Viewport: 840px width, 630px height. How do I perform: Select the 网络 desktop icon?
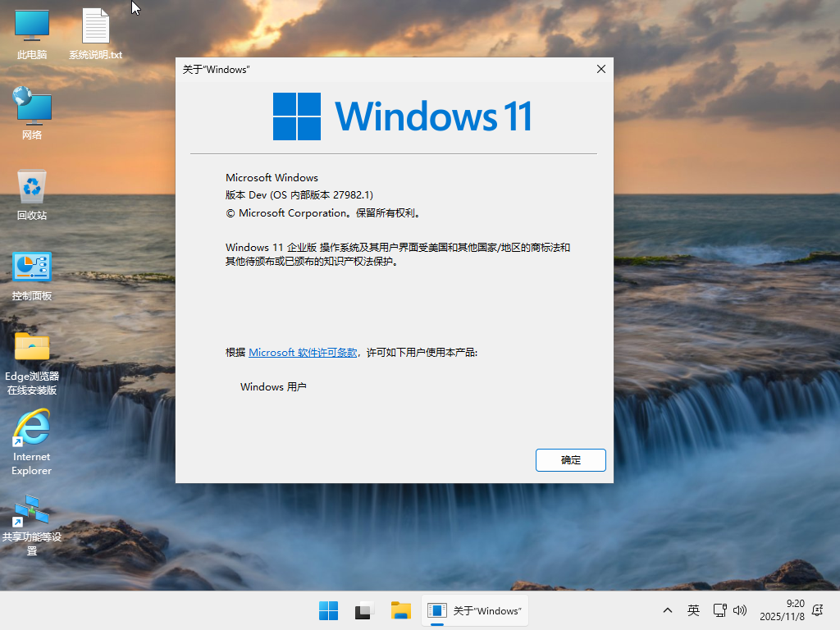pyautogui.click(x=32, y=113)
